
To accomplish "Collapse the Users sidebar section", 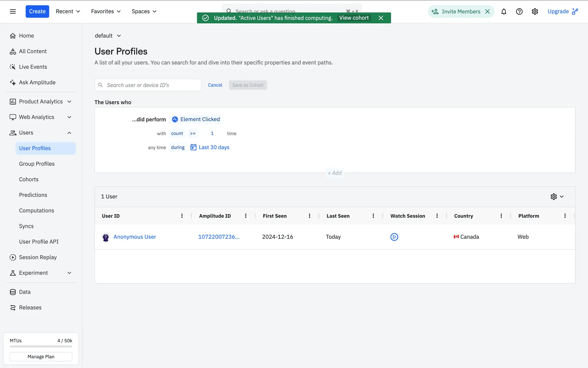I will 69,133.
